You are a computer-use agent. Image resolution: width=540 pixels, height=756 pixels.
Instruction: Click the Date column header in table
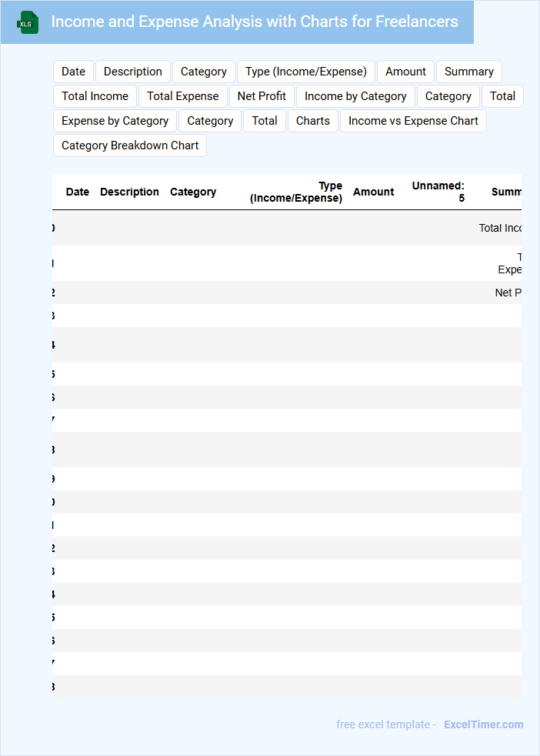(78, 192)
